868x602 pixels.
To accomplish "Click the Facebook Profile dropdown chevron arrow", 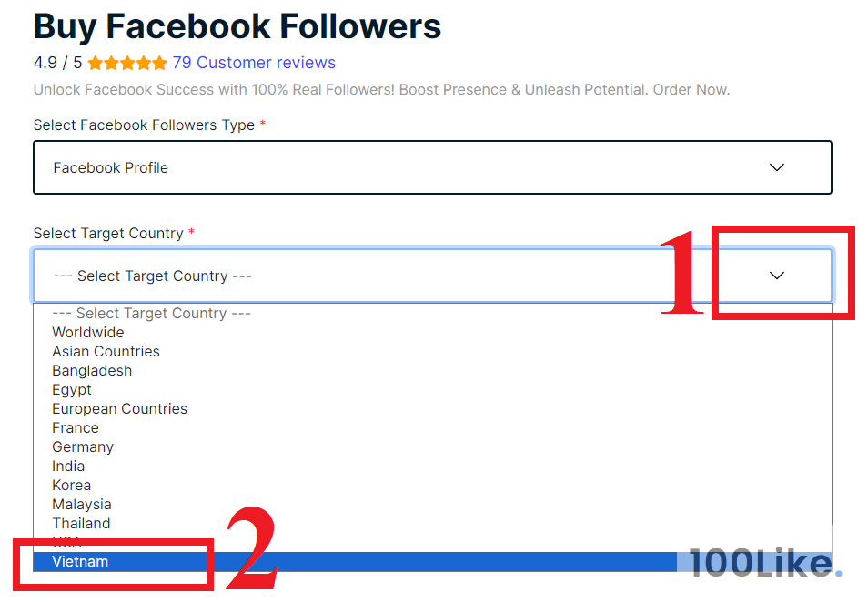I will [x=776, y=167].
